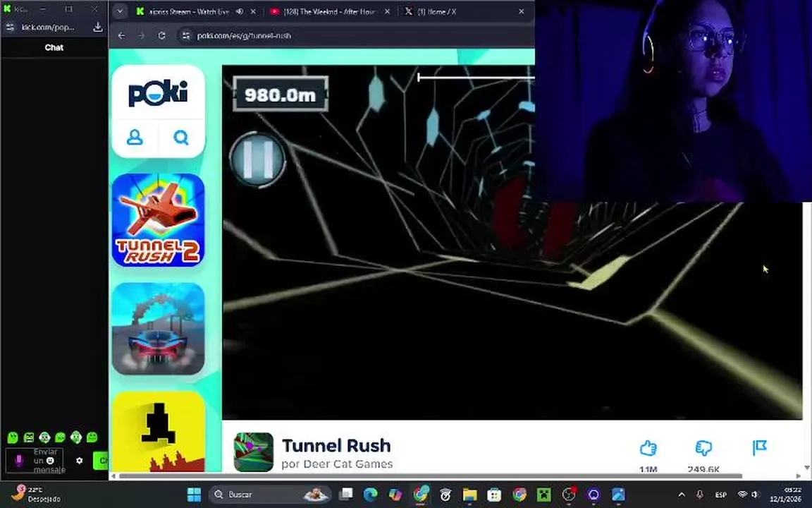Click the vertical scrollbar down arrow
The height and width of the screenshot is (508, 812).
[x=807, y=468]
